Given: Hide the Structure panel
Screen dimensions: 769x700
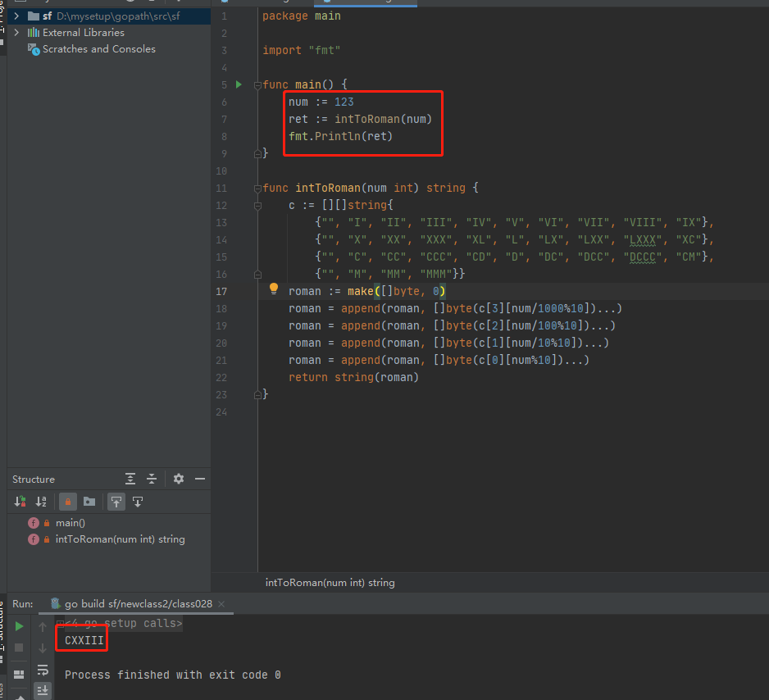Looking at the screenshot, I should [x=199, y=479].
